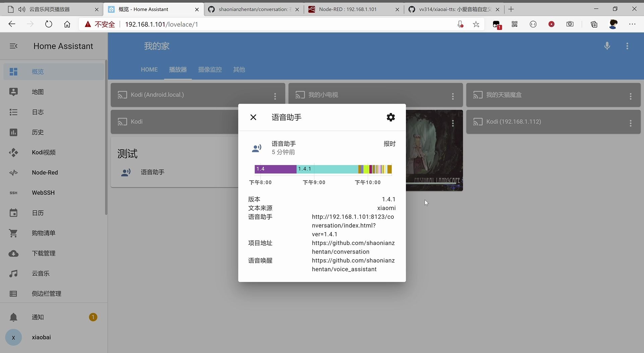Click the purple 1.4 history bar segment
644x353 pixels.
275,169
